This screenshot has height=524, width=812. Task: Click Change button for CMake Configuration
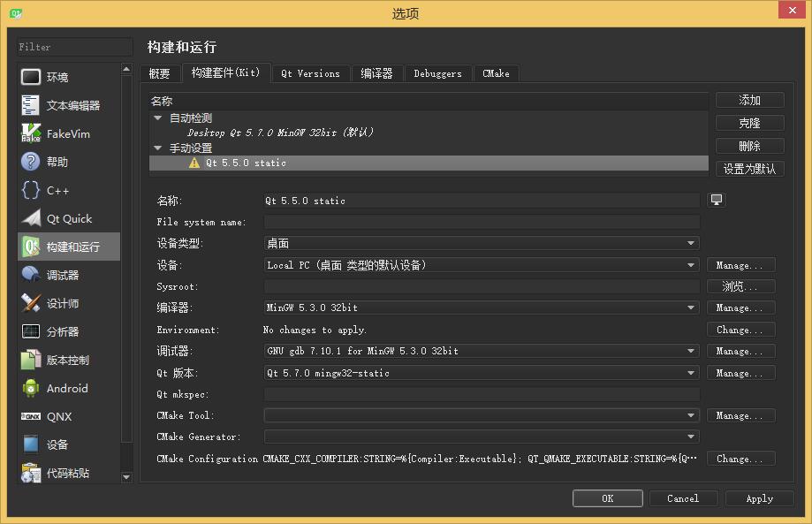coord(741,459)
